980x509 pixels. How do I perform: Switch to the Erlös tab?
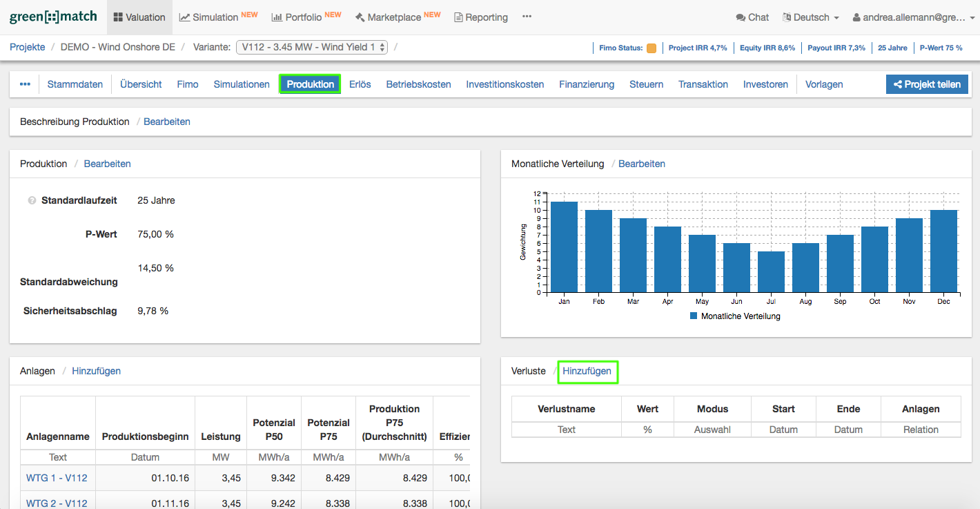tap(360, 84)
